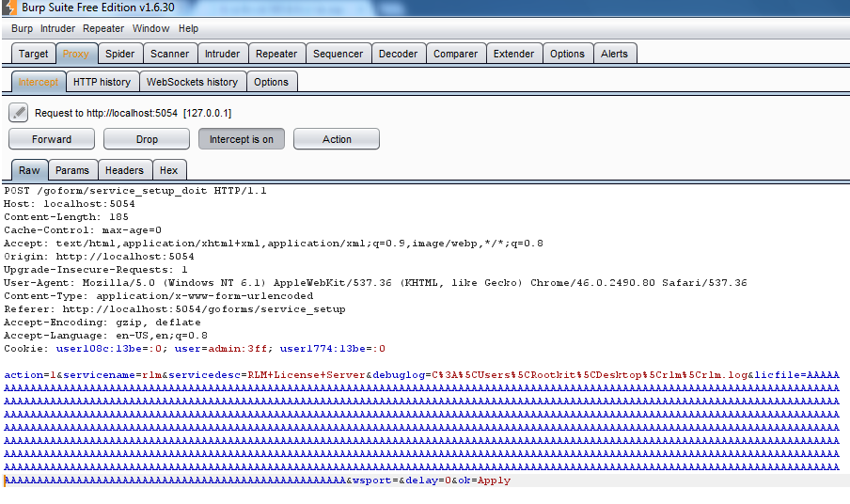This screenshot has height=504, width=850.
Task: Drop the intercepted request
Action: click(x=147, y=139)
